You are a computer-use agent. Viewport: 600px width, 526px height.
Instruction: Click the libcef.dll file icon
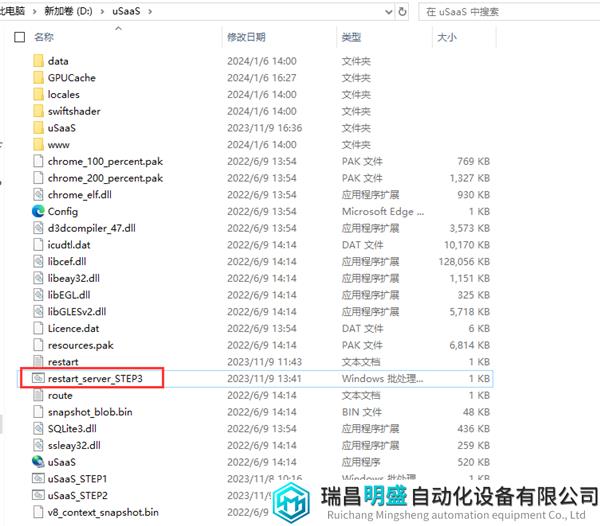(38, 262)
